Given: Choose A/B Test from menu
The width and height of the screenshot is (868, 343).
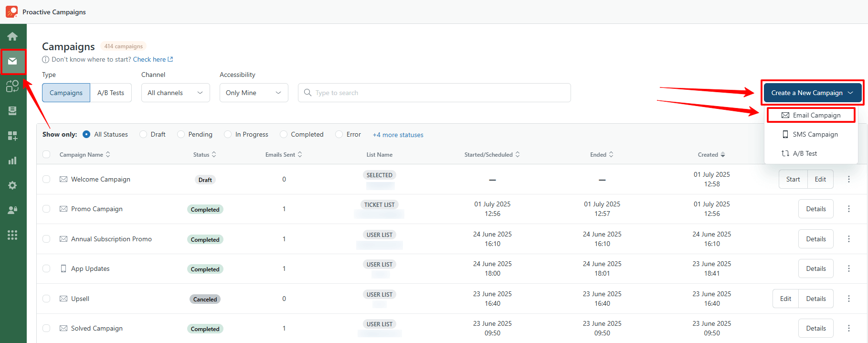Looking at the screenshot, I should 811,153.
